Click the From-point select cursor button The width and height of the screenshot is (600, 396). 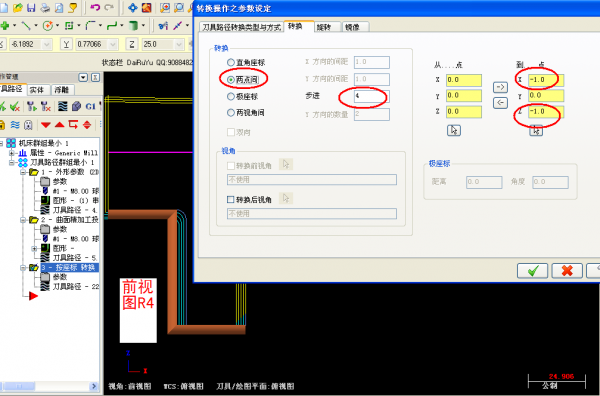click(453, 130)
